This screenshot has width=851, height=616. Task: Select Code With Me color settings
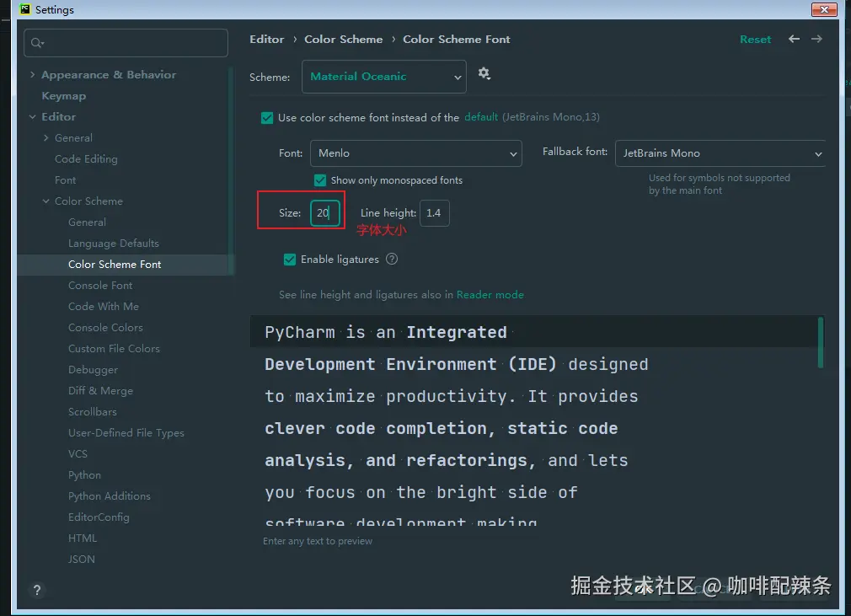tap(103, 307)
